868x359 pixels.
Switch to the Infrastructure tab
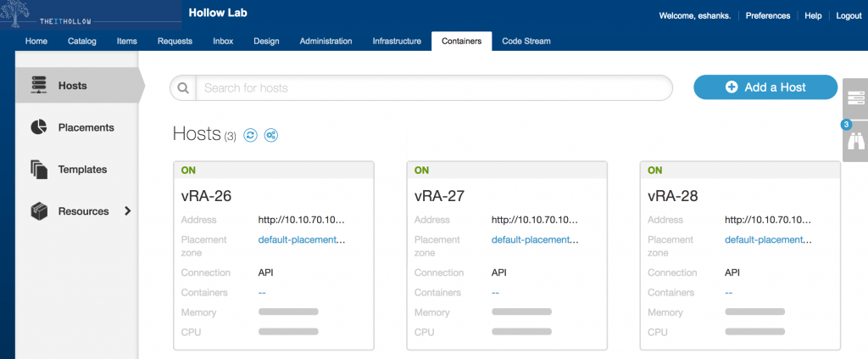(x=397, y=41)
